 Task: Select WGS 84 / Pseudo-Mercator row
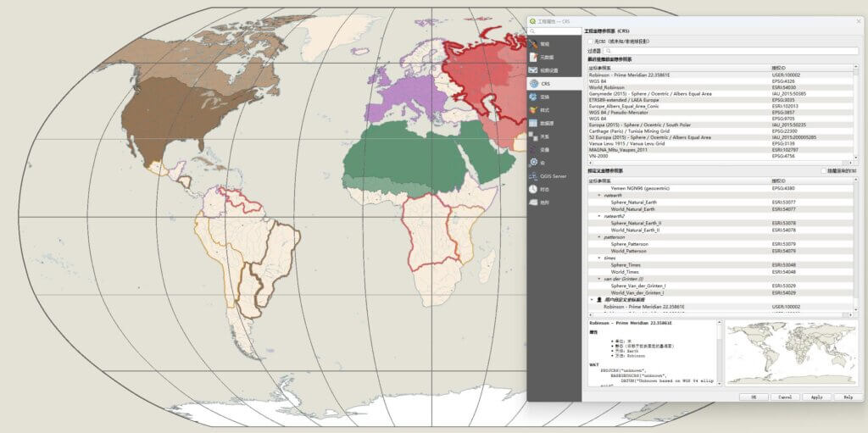point(721,113)
